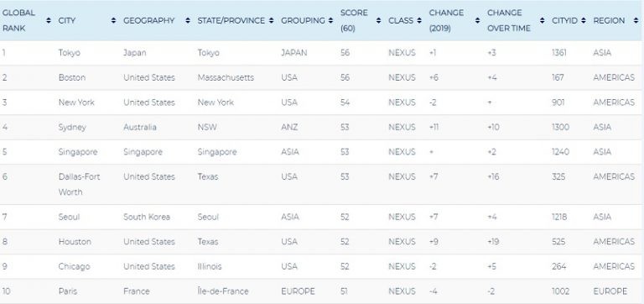This screenshot has height=304, width=644.
Task: Select the Paris row Île-de-France cell
Action: tap(223, 291)
